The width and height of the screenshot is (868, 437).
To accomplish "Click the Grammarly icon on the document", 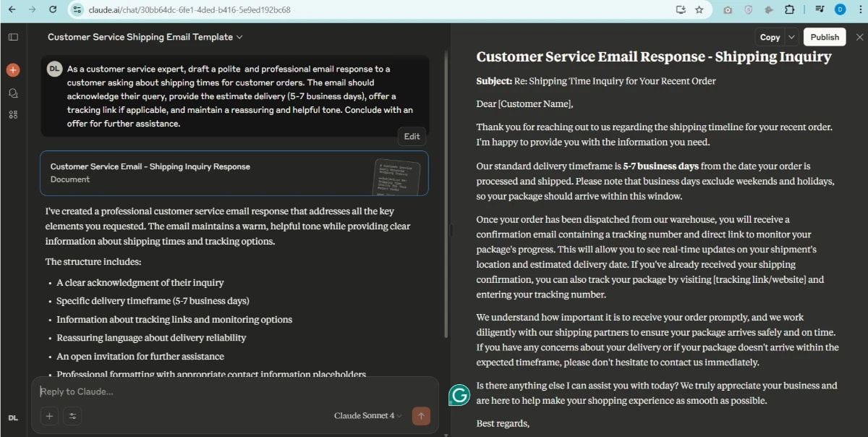I will [x=460, y=396].
